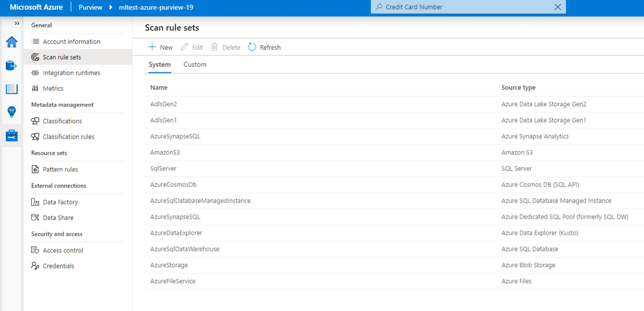Switch to the System tab
This screenshot has height=311, width=644.
tap(159, 64)
